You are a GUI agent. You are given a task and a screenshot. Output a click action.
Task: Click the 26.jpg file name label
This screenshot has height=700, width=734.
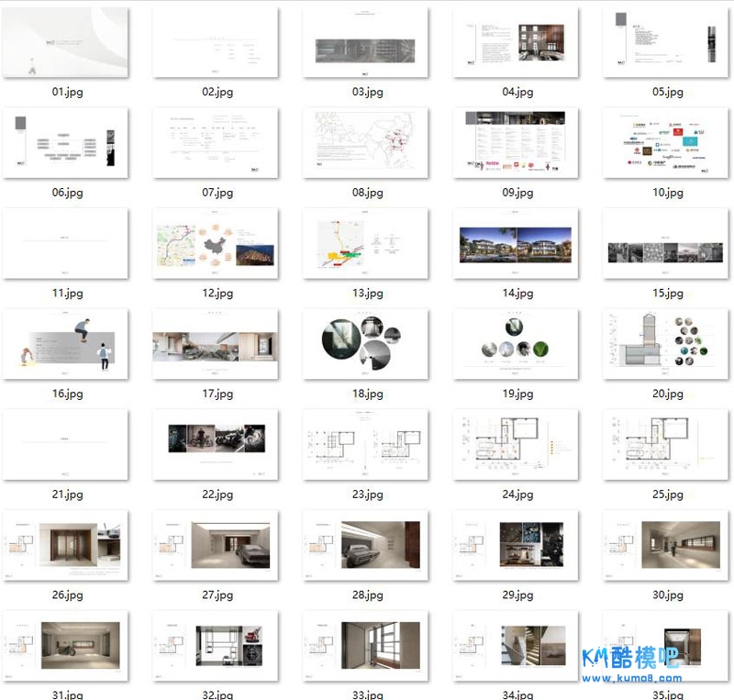point(67,594)
